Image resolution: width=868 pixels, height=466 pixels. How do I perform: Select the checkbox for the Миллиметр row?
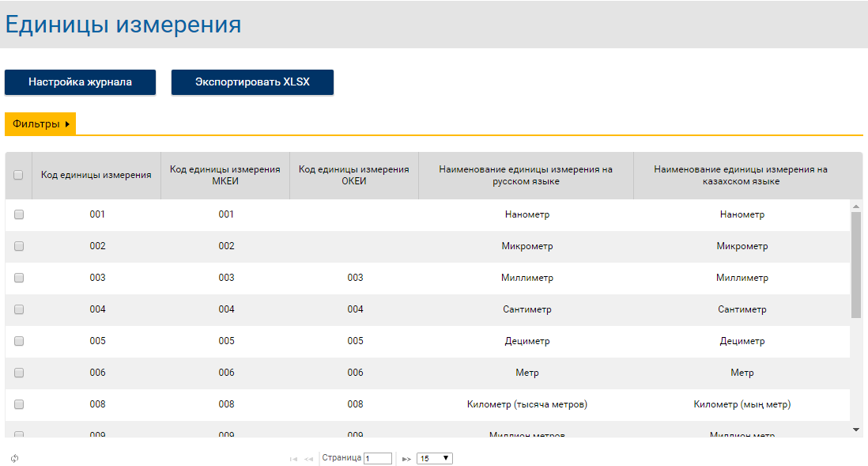[19, 278]
